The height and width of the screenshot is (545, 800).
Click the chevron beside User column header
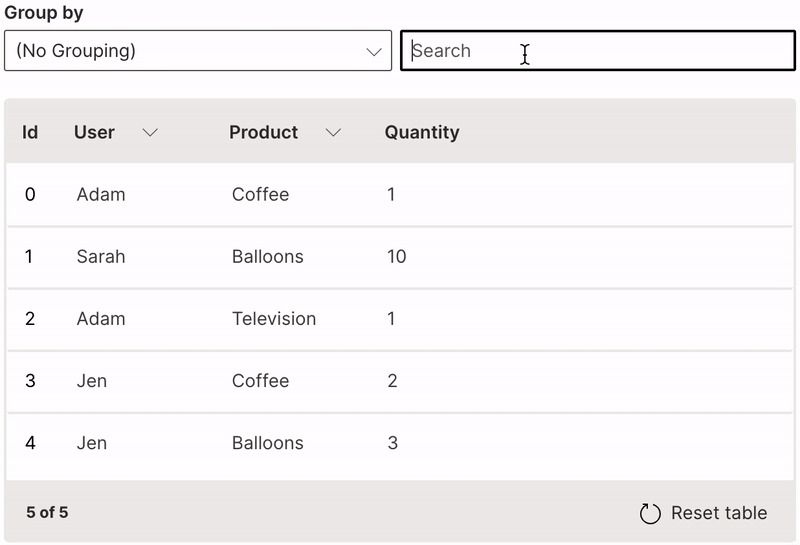point(150,133)
